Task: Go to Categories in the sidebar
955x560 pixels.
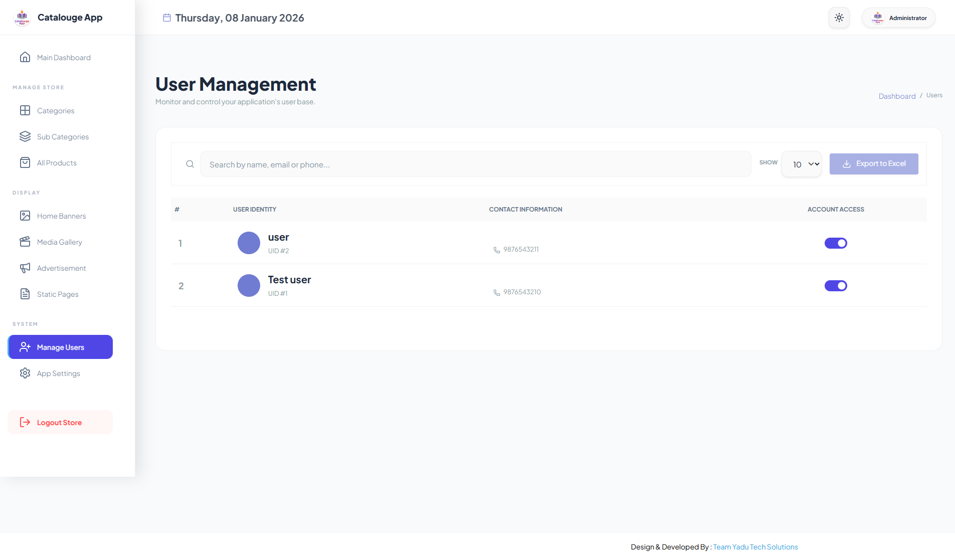Action: click(x=60, y=110)
